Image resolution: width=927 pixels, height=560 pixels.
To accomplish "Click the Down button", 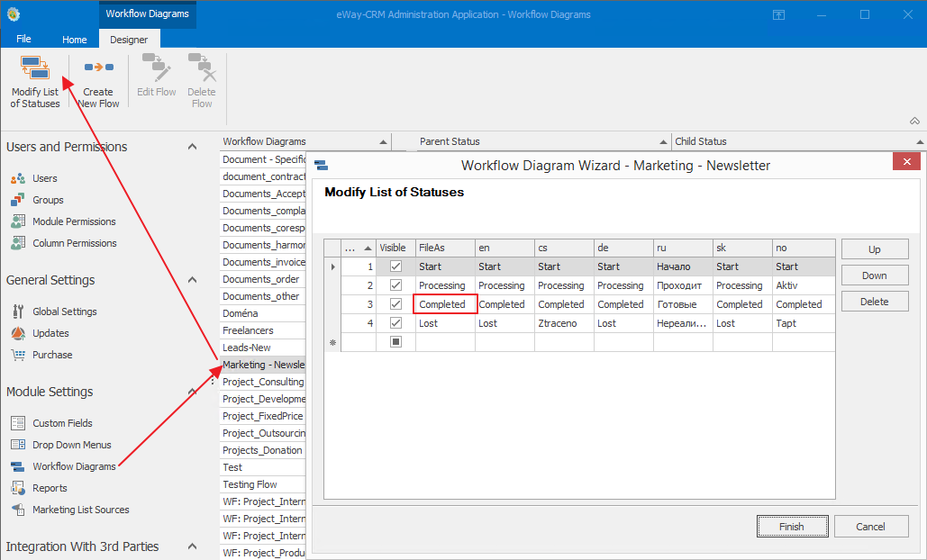I will pos(875,275).
